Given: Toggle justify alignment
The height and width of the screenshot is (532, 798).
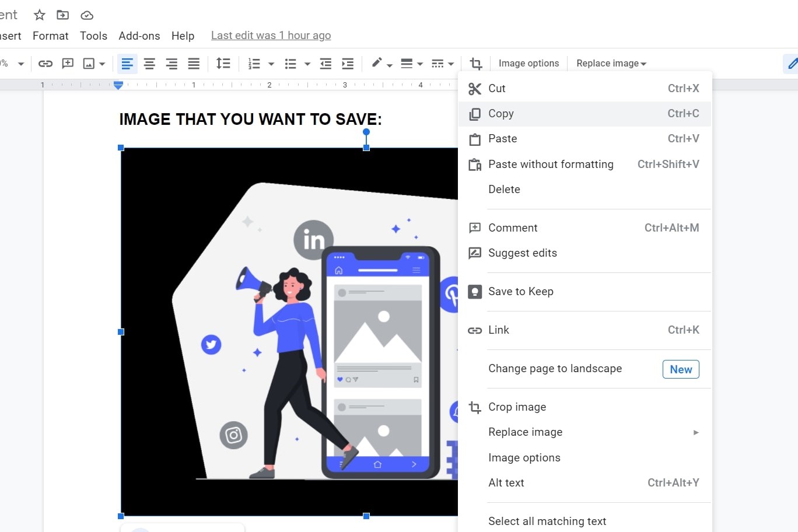Looking at the screenshot, I should pos(194,64).
